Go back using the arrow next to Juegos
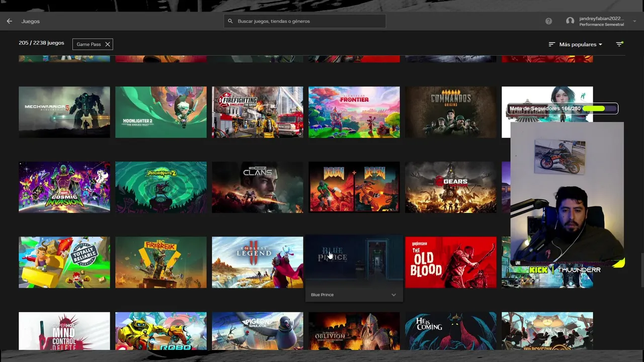The height and width of the screenshot is (362, 644). [9, 21]
